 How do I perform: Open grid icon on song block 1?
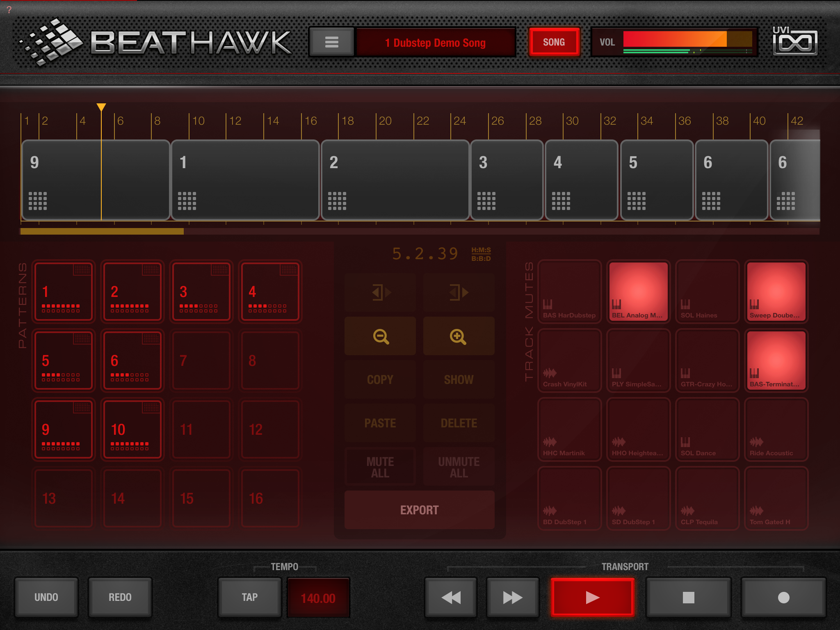point(187,201)
